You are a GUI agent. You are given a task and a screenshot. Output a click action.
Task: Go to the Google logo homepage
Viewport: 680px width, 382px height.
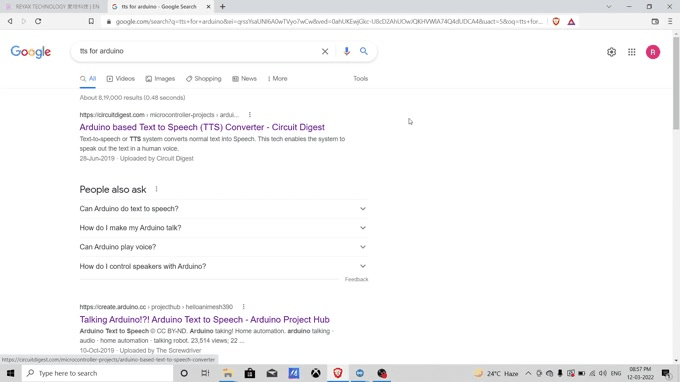(31, 52)
